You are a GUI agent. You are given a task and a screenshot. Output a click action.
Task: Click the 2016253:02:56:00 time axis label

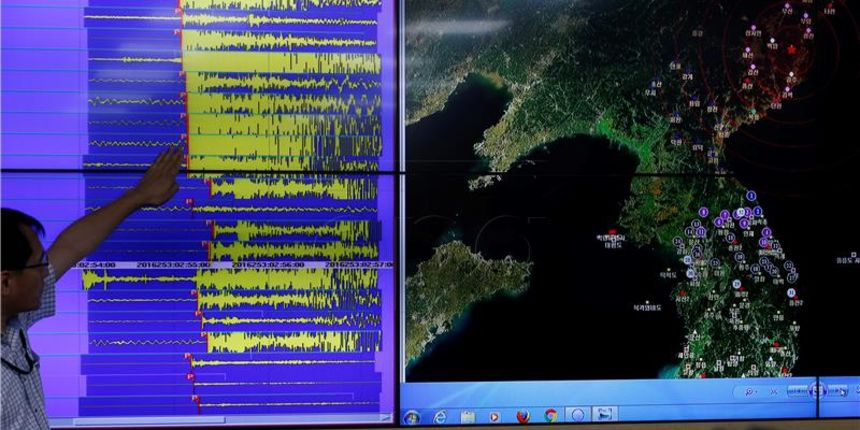[x=268, y=264]
